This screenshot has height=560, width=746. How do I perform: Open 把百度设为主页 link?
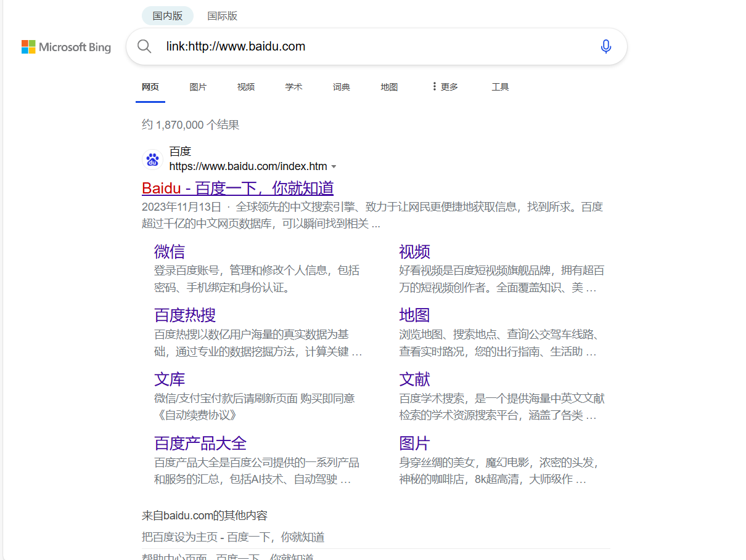[x=233, y=537]
